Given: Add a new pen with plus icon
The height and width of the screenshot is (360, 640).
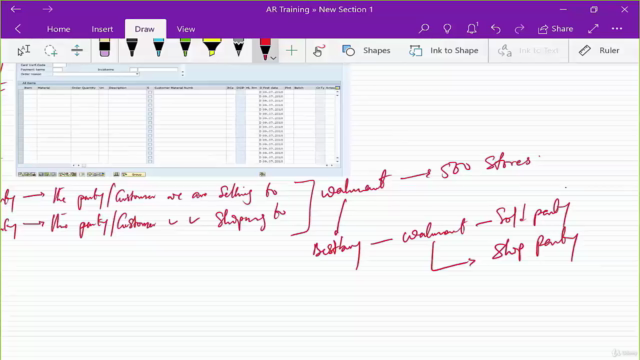Looking at the screenshot, I should [x=291, y=51].
